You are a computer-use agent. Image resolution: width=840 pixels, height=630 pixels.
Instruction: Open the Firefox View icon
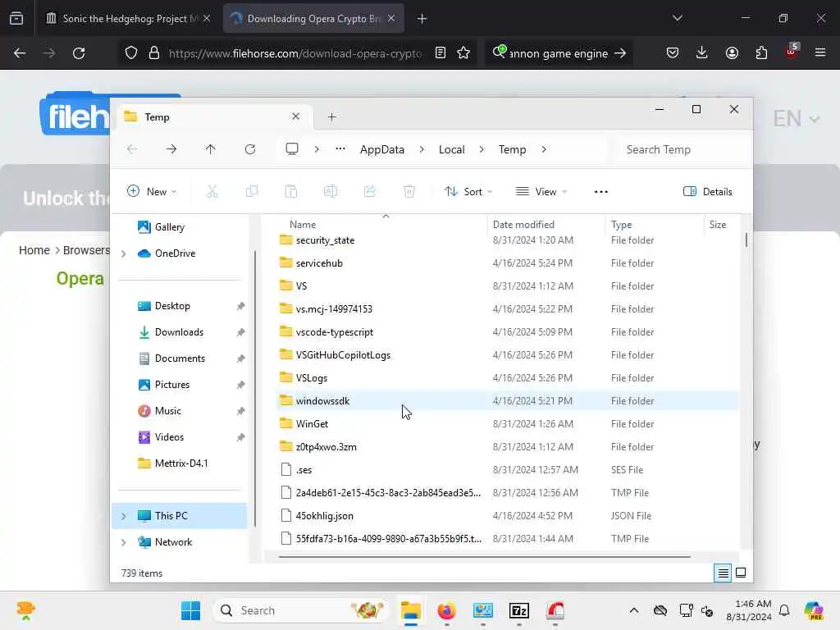(x=16, y=19)
